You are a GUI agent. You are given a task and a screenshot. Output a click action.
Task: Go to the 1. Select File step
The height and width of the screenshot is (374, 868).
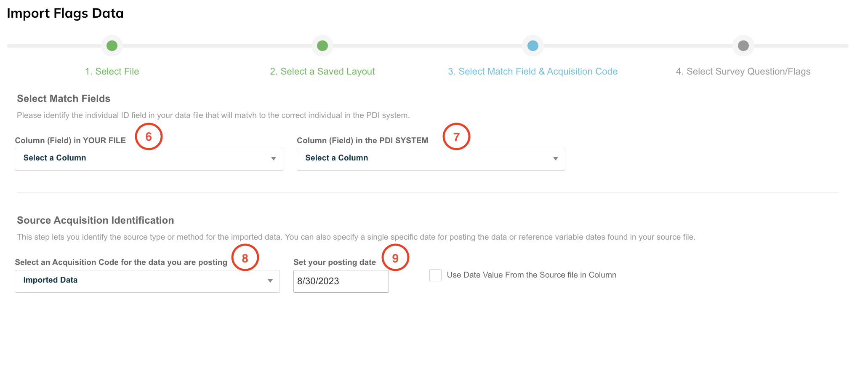pos(112,72)
